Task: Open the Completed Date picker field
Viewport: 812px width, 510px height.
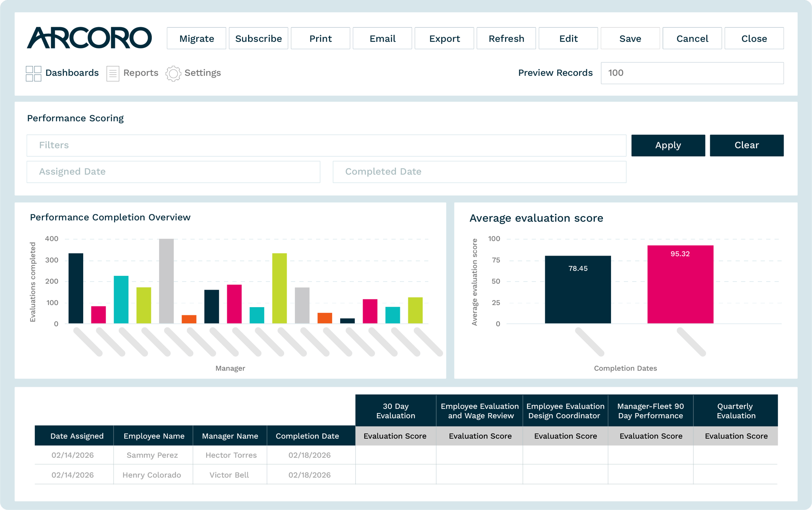Action: [x=479, y=172]
